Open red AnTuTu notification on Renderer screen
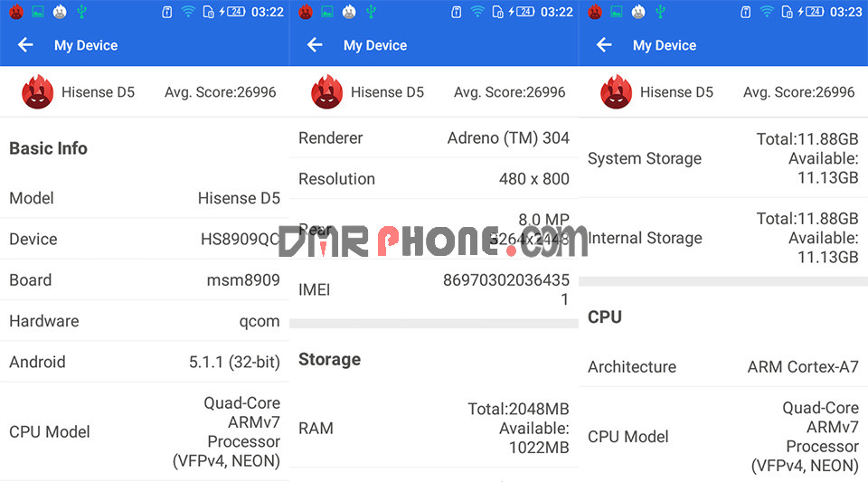868x482 pixels. coord(306,12)
